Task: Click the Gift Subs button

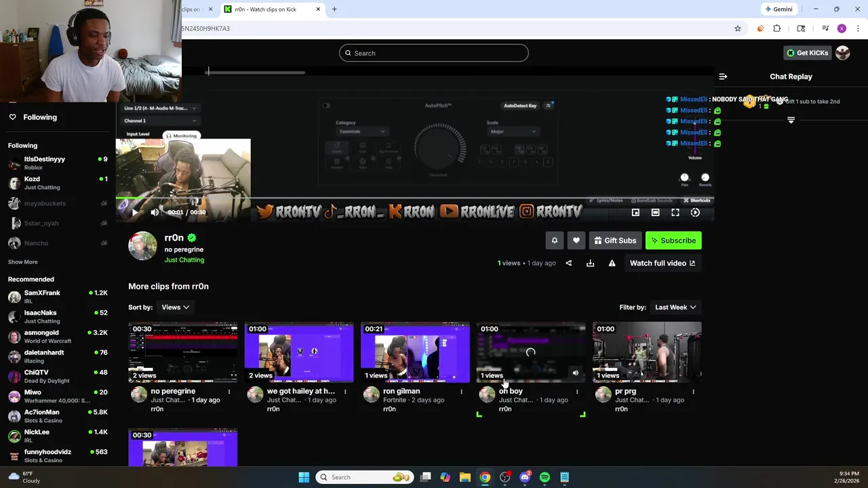Action: coord(615,241)
